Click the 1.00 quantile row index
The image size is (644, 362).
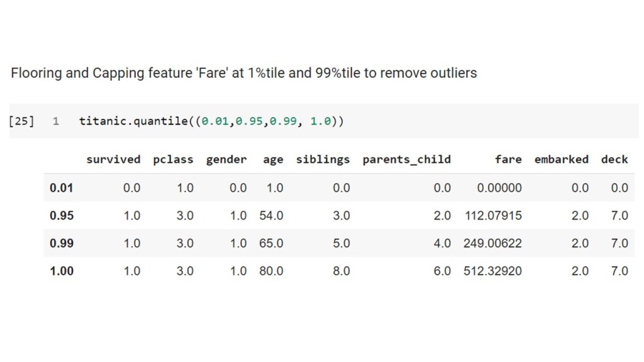pos(62,271)
